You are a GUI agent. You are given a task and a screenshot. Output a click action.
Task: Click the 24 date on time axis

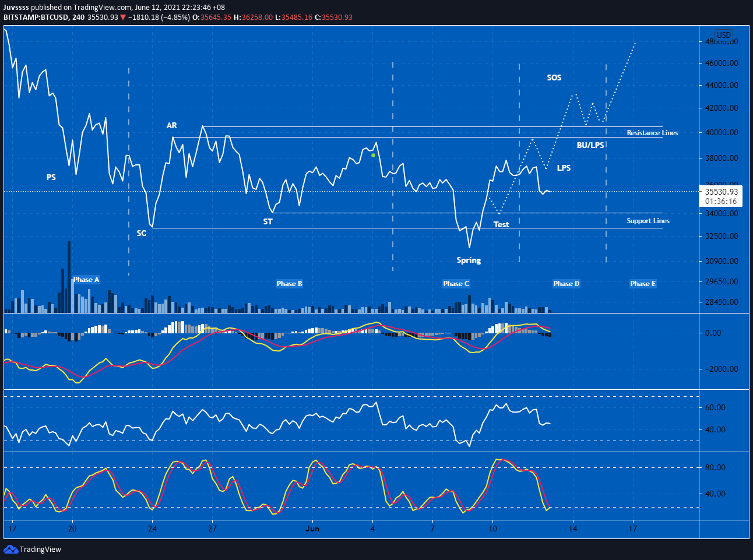click(152, 529)
